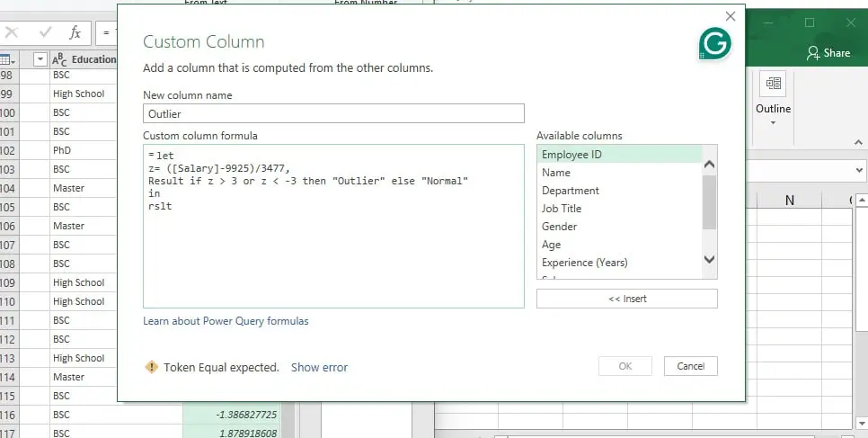Select Job Title in Available columns

click(619, 209)
